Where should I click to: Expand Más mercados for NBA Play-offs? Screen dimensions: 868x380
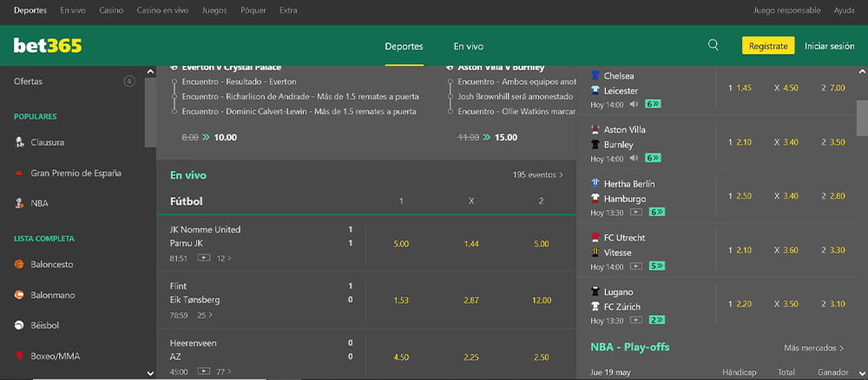tap(813, 348)
